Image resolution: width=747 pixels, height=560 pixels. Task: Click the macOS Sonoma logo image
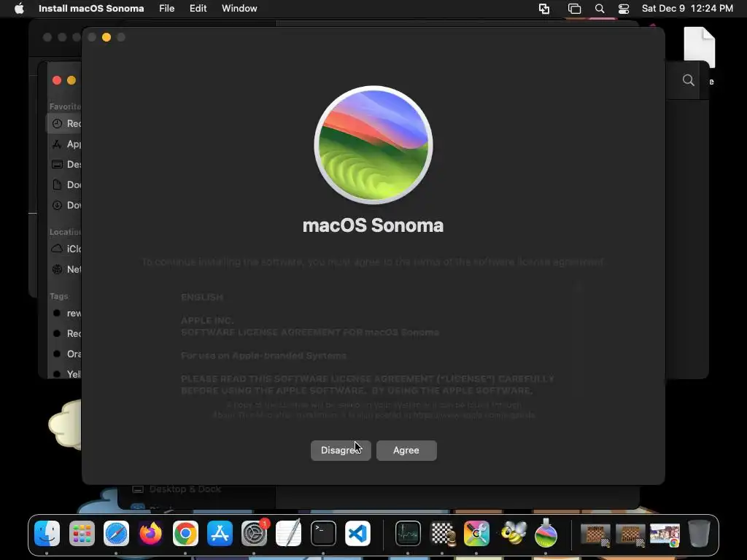pos(373,145)
